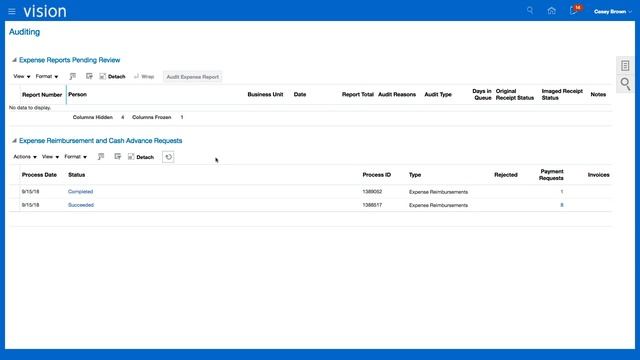Screen dimensions: 640x360
Task: Open View menu in Reimbursement Requests toolbar
Action: click(x=50, y=157)
